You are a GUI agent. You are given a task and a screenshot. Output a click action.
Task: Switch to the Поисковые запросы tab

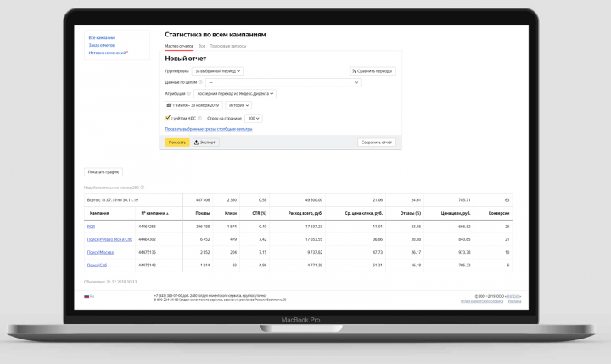pyautogui.click(x=228, y=46)
